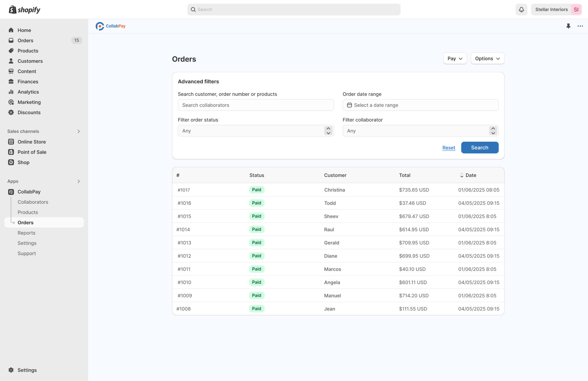Open the Filter order status select
This screenshot has width=588, height=381.
(x=255, y=131)
